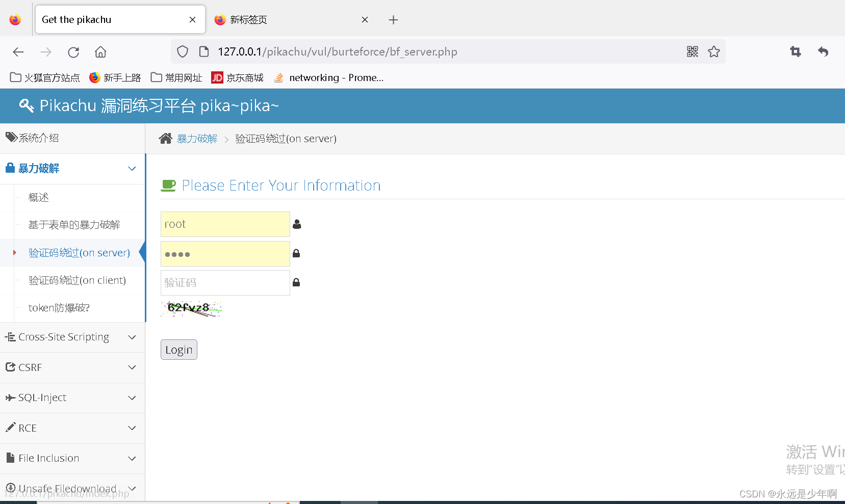Open 火狐官方站点 bookmark folder
Viewport: 845px width, 504px height.
[x=45, y=77]
